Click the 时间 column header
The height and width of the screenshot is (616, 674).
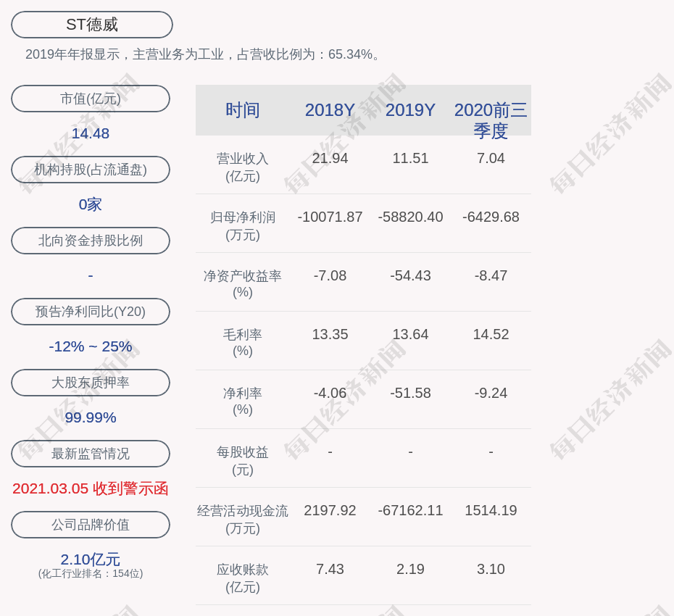[x=243, y=110]
